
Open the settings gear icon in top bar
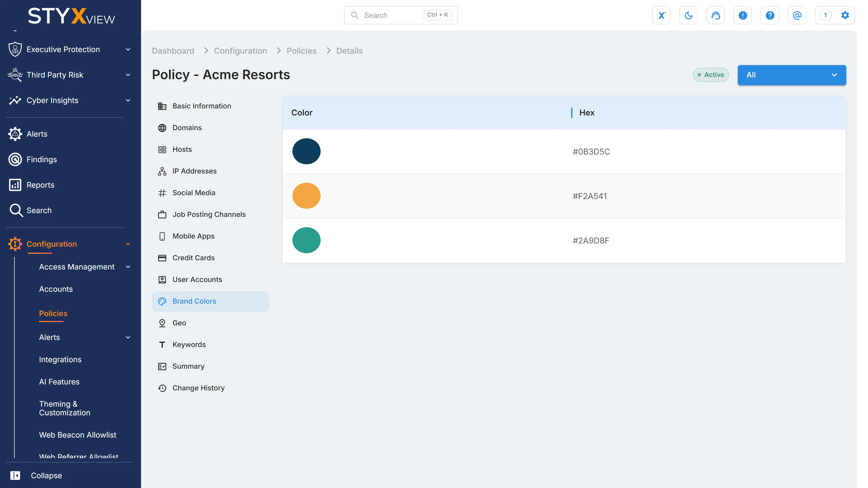tap(845, 15)
